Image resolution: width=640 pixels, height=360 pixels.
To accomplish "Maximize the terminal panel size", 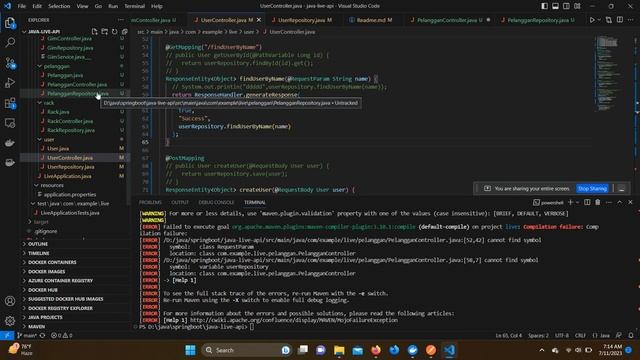I will pyautogui.click(x=620, y=202).
